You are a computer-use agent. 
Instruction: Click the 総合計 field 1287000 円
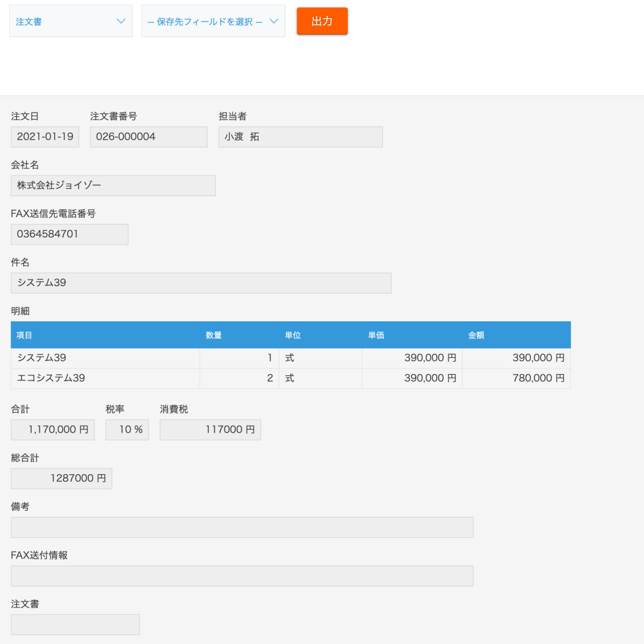point(62,479)
